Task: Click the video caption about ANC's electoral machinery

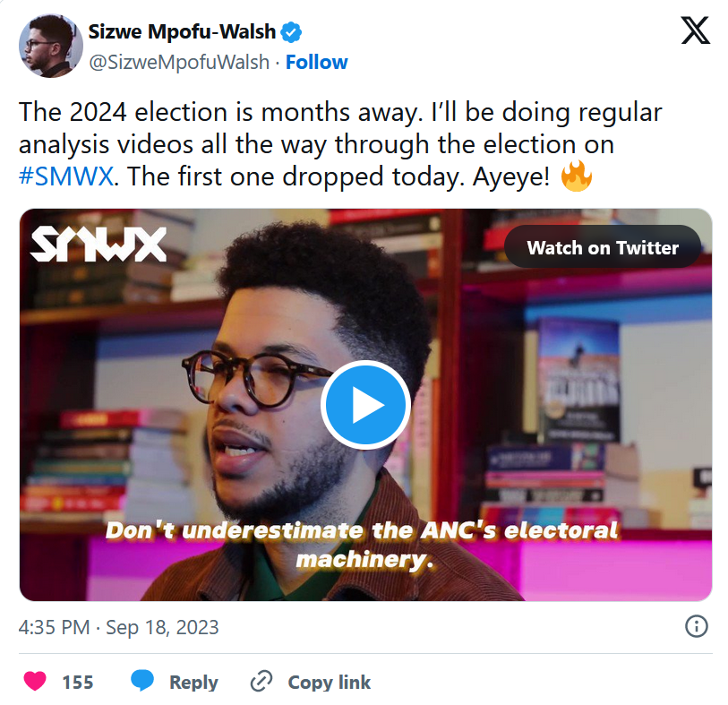Action: click(362, 545)
